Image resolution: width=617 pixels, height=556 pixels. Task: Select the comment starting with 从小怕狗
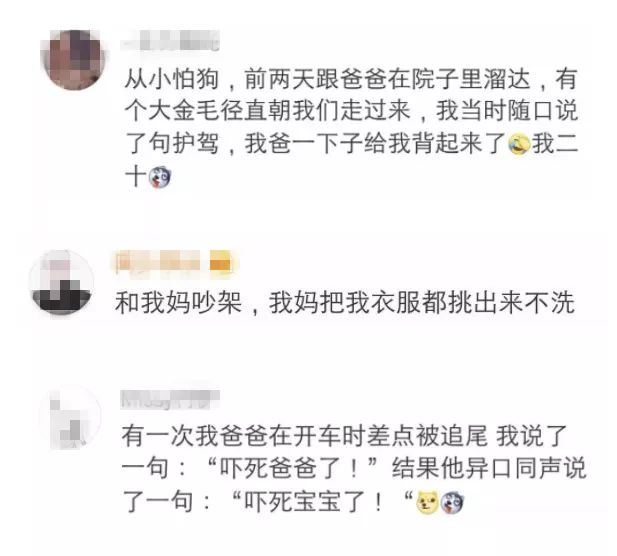pyautogui.click(x=351, y=127)
